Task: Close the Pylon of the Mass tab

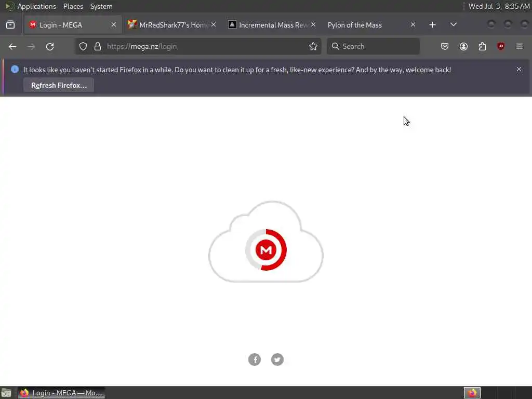Action: pos(413,25)
